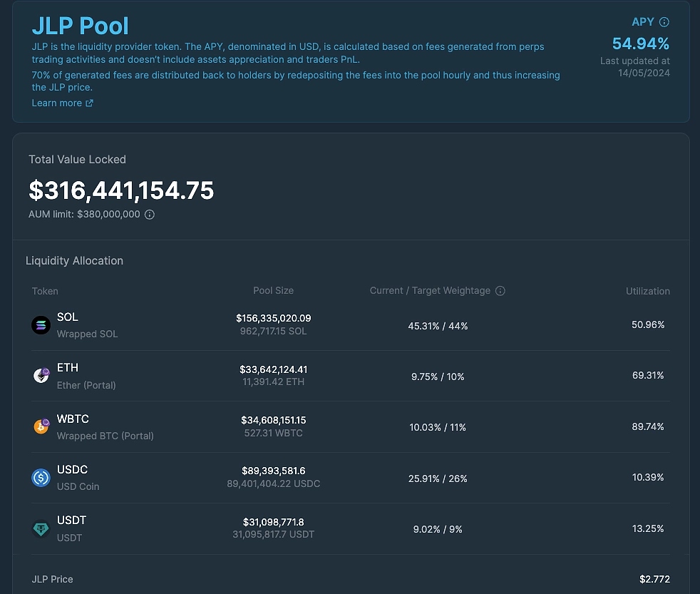Click the USDC pool size $89,393,581.6
This screenshot has width=700, height=594.
tap(273, 471)
